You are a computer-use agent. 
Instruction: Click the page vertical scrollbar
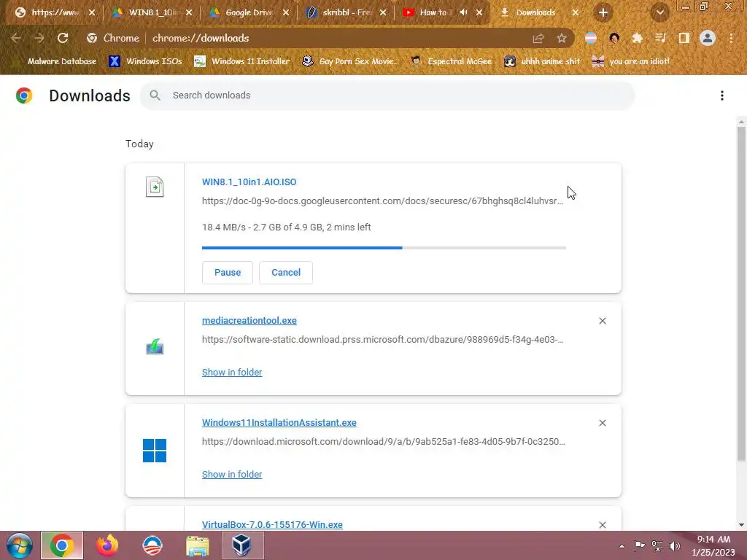[x=741, y=294]
